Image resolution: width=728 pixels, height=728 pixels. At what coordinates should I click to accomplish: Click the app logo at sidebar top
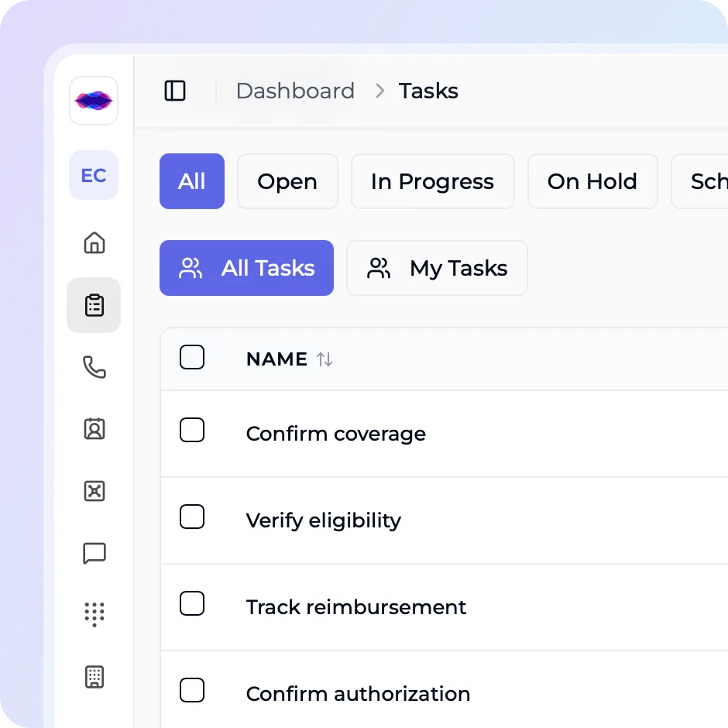coord(94,101)
